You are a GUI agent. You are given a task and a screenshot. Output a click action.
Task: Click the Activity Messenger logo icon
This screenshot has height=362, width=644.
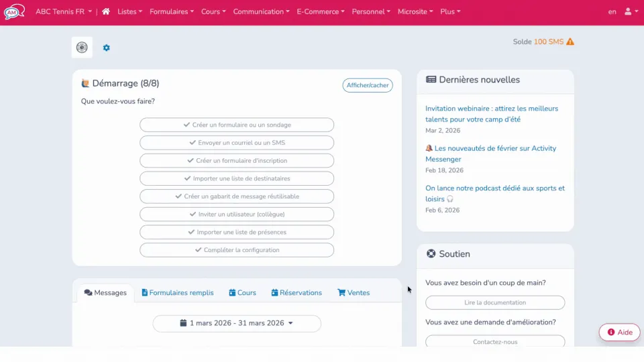pyautogui.click(x=14, y=11)
